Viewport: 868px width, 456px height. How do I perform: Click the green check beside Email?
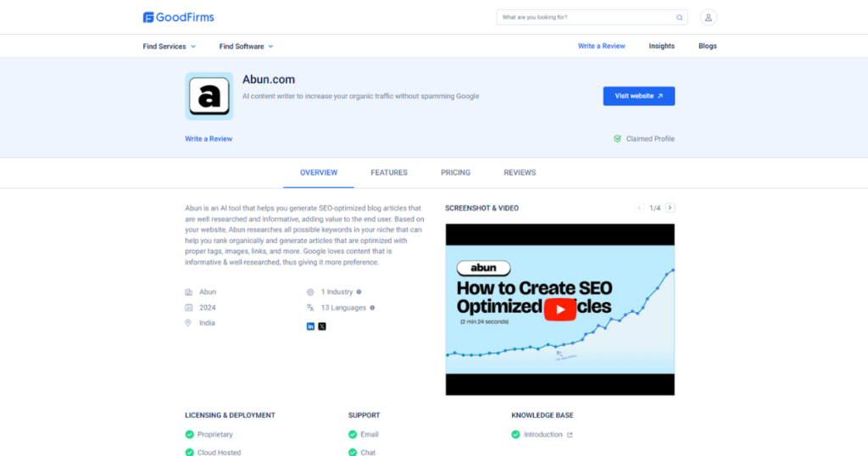(x=353, y=435)
